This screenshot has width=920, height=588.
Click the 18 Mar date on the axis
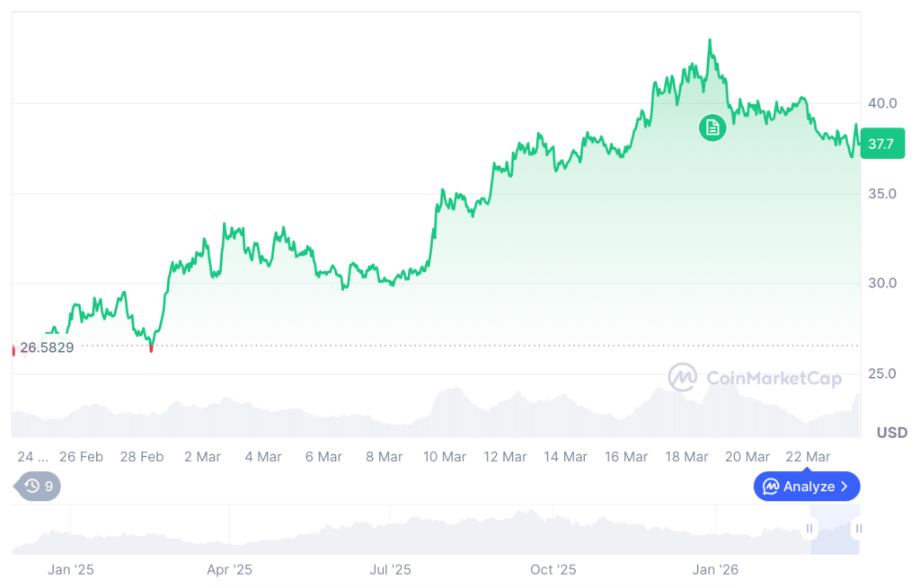pyautogui.click(x=686, y=457)
